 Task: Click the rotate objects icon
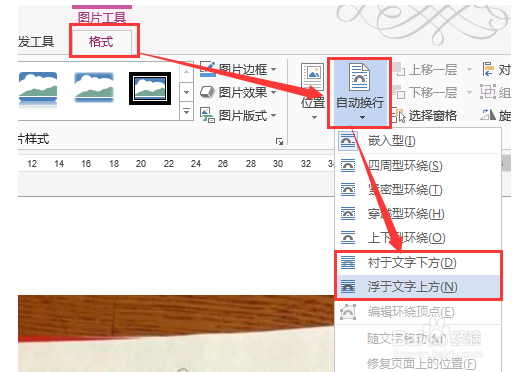tap(488, 115)
